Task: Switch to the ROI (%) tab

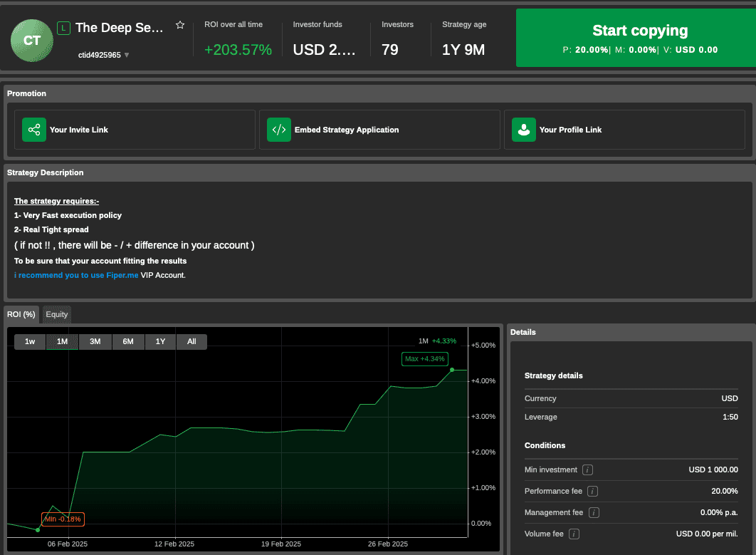Action: pos(21,315)
